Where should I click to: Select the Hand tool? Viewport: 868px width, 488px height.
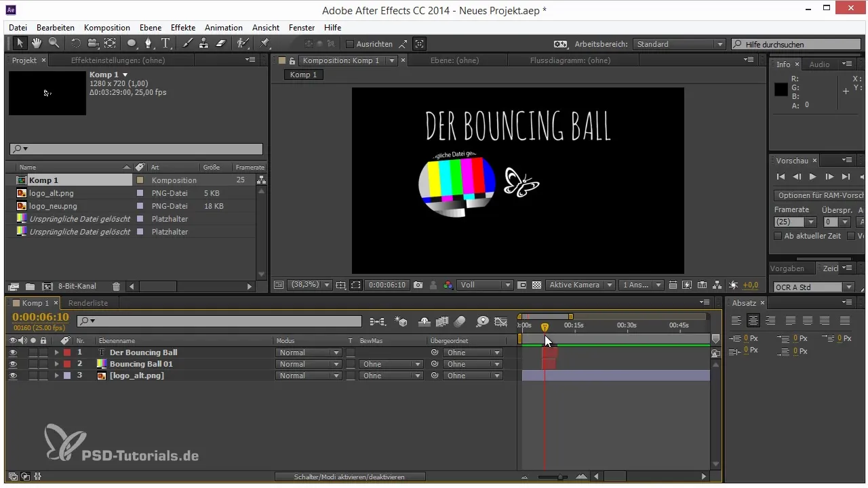(36, 43)
